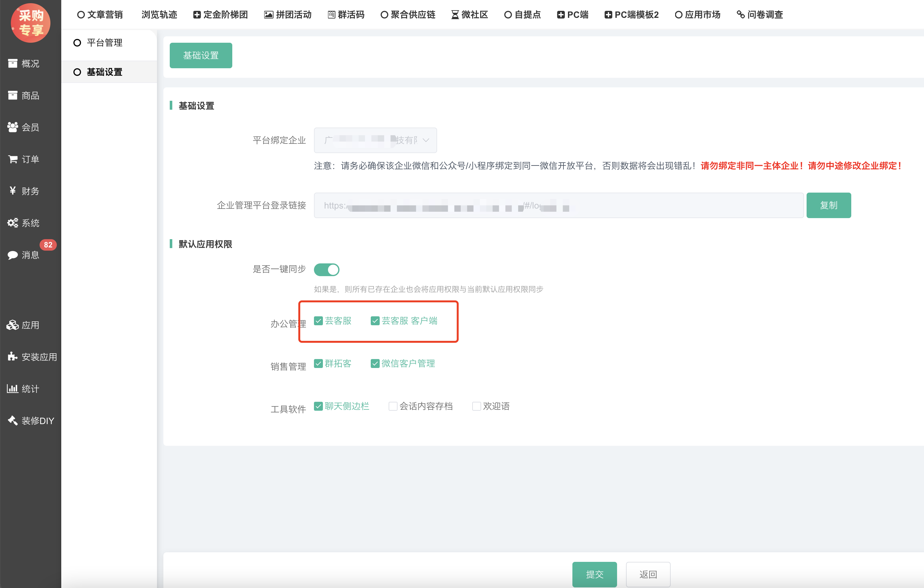This screenshot has width=924, height=588.
Task: Enable the 会话内容存档 checkbox
Action: (x=392, y=406)
